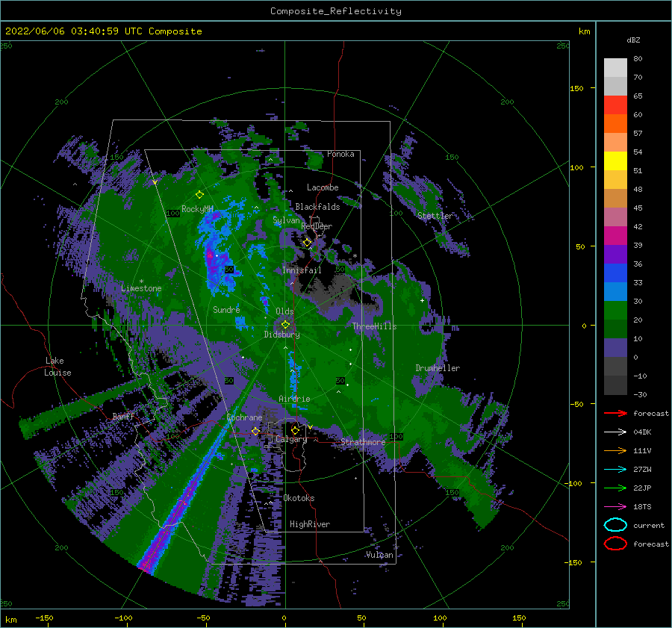The height and width of the screenshot is (628, 672).
Task: Click the Sylvan town label
Action: click(x=286, y=220)
